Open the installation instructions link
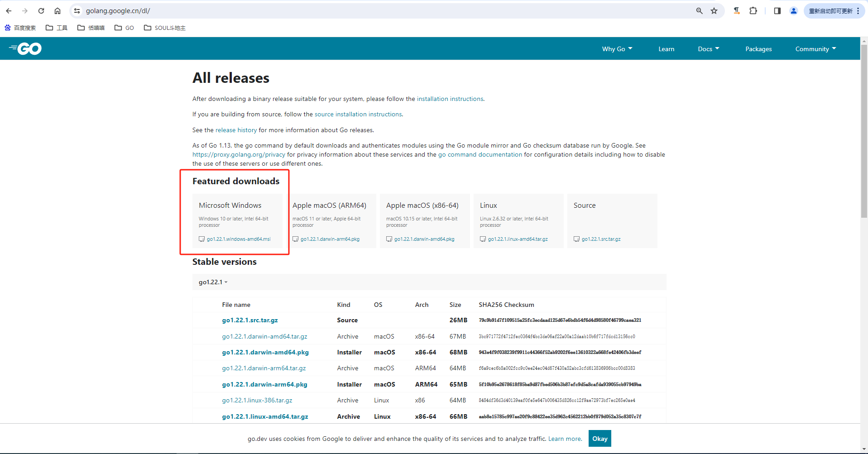Screen dimensions: 868x454 [x=450, y=99]
